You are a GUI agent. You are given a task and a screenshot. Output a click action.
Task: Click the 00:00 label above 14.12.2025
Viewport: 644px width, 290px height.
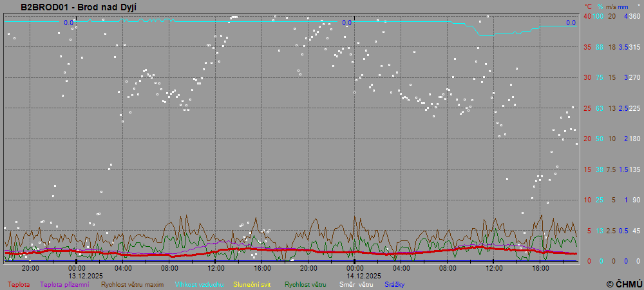[355, 268]
